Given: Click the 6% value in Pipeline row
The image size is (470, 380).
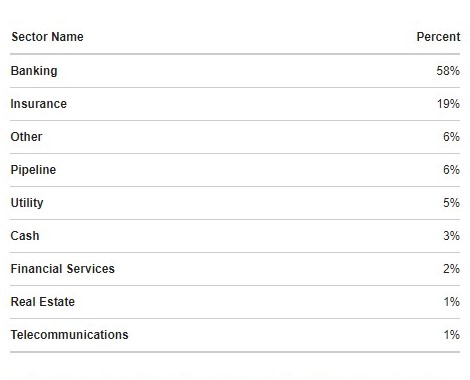Looking at the screenshot, I should (451, 170).
